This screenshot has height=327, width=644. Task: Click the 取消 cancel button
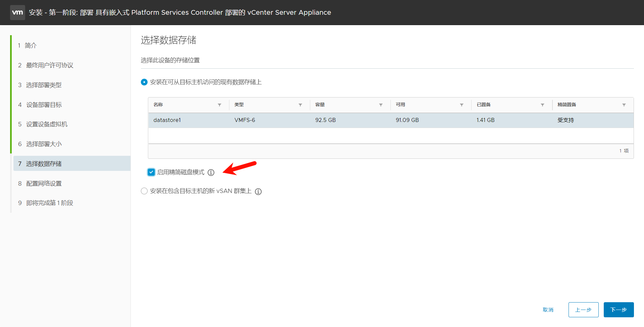point(548,310)
